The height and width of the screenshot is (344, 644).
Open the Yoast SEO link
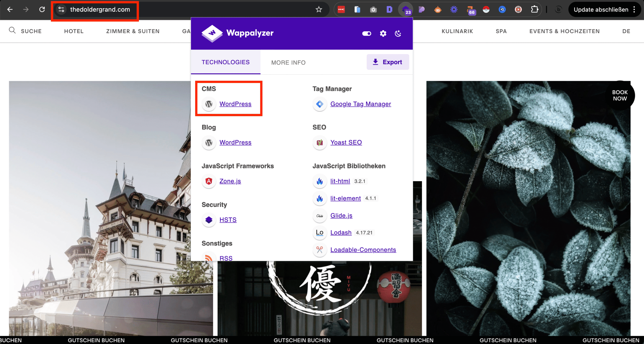(346, 142)
